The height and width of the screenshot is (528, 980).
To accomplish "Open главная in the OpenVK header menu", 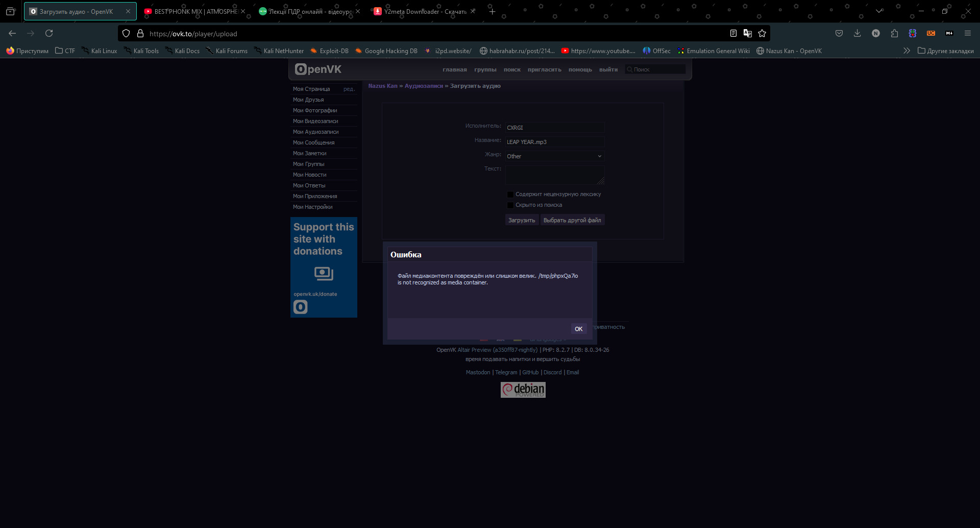I will coord(455,69).
